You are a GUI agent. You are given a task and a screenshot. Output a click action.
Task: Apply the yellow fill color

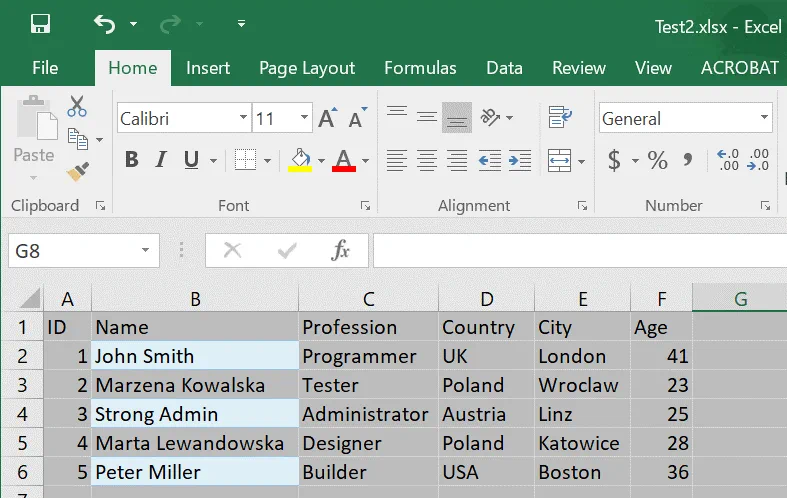(300, 160)
